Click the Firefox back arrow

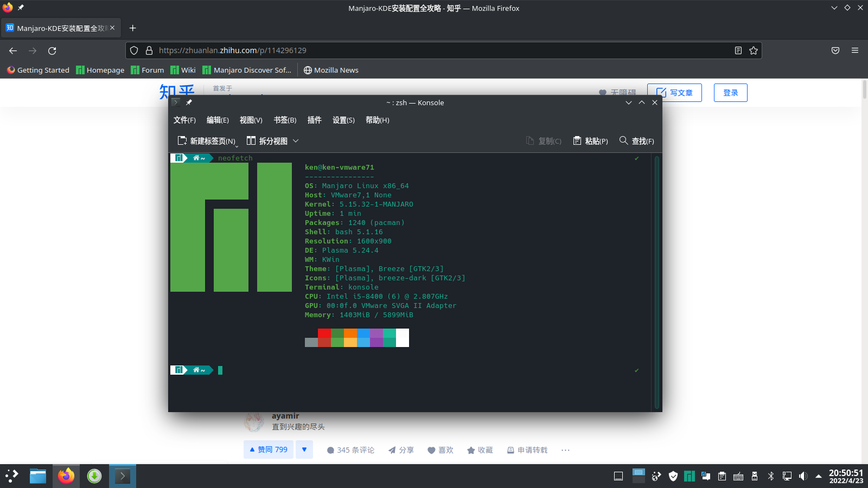(x=13, y=50)
